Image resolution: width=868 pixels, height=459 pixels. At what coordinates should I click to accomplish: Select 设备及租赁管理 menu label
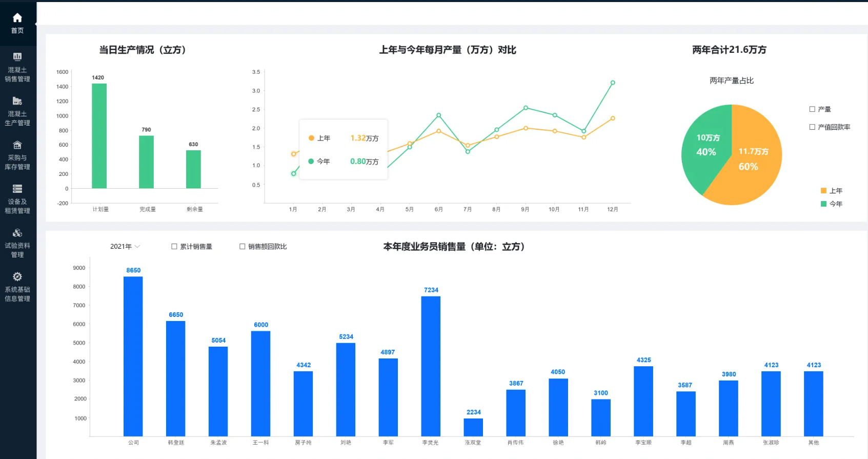tap(17, 206)
